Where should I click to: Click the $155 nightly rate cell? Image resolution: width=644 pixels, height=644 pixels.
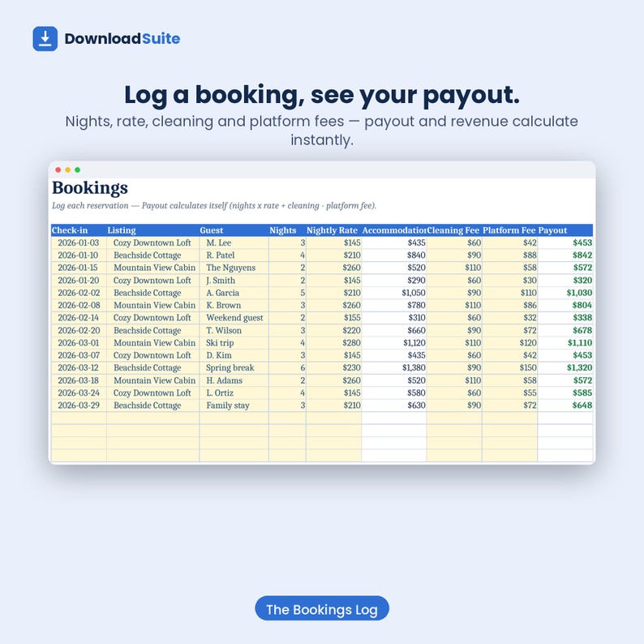333,317
